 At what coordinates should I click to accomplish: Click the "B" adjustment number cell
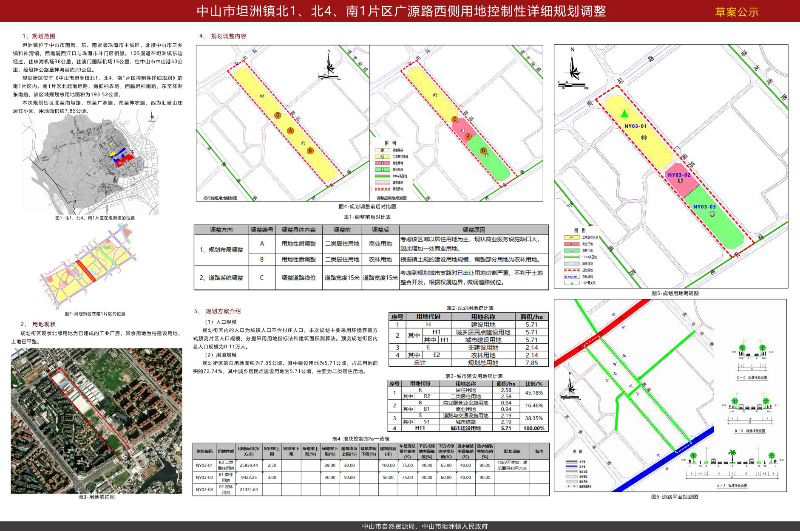pos(262,259)
